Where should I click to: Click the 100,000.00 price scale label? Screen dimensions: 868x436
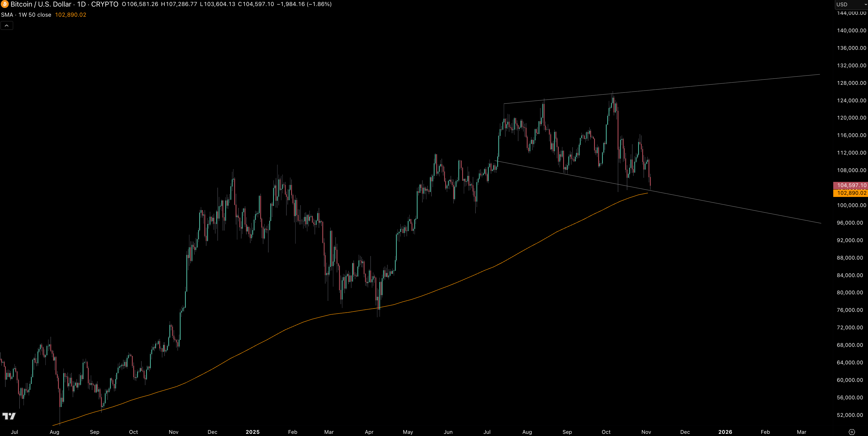coord(851,205)
